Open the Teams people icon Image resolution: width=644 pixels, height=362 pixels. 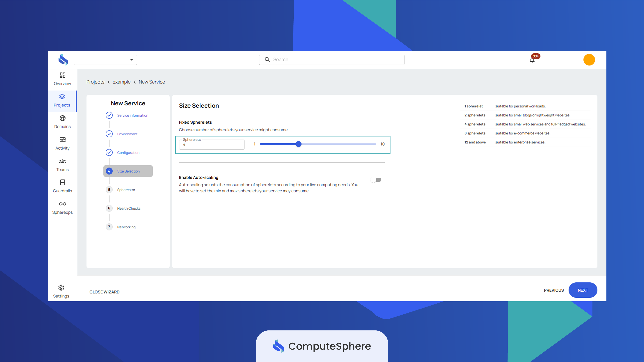tap(62, 161)
